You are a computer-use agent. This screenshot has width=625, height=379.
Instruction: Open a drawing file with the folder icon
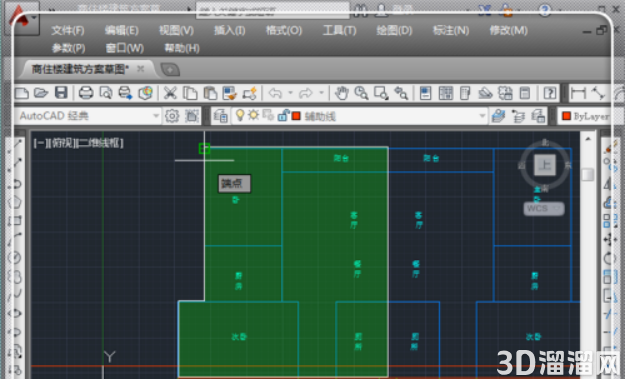point(41,93)
